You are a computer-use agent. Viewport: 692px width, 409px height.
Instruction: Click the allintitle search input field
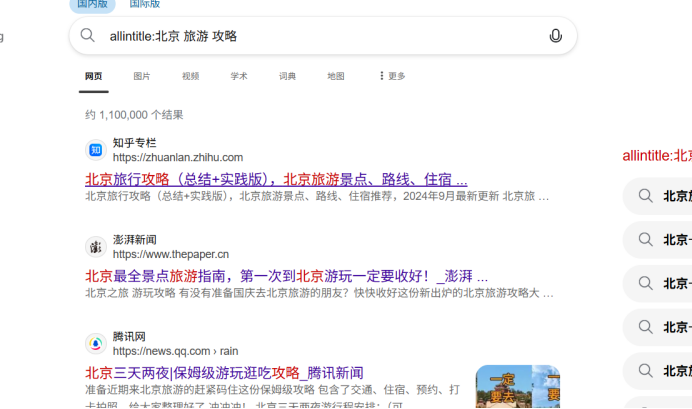click(x=322, y=36)
